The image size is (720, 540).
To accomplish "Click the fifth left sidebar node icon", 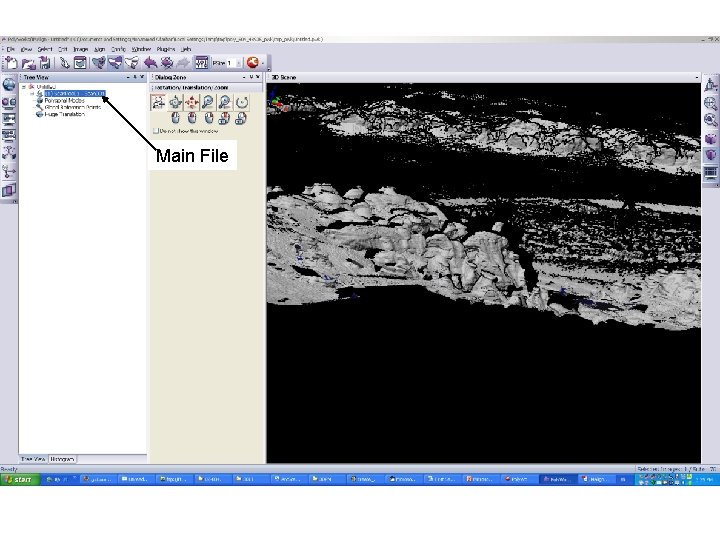I will (x=9, y=153).
